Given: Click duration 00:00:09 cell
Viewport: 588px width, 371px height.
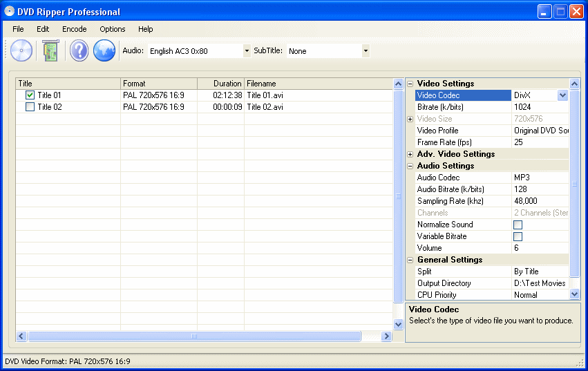Looking at the screenshot, I should coord(227,107).
